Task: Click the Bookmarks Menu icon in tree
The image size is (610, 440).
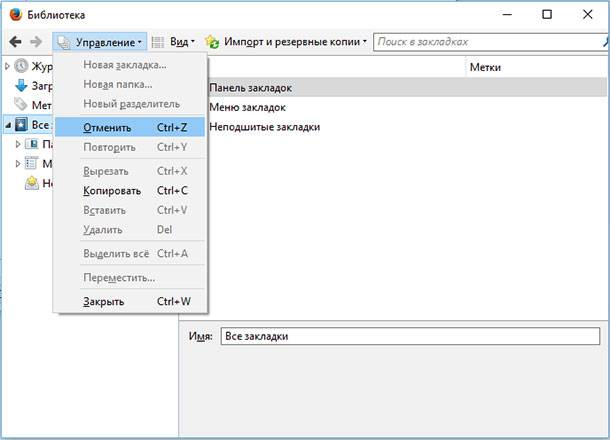Action: [32, 163]
